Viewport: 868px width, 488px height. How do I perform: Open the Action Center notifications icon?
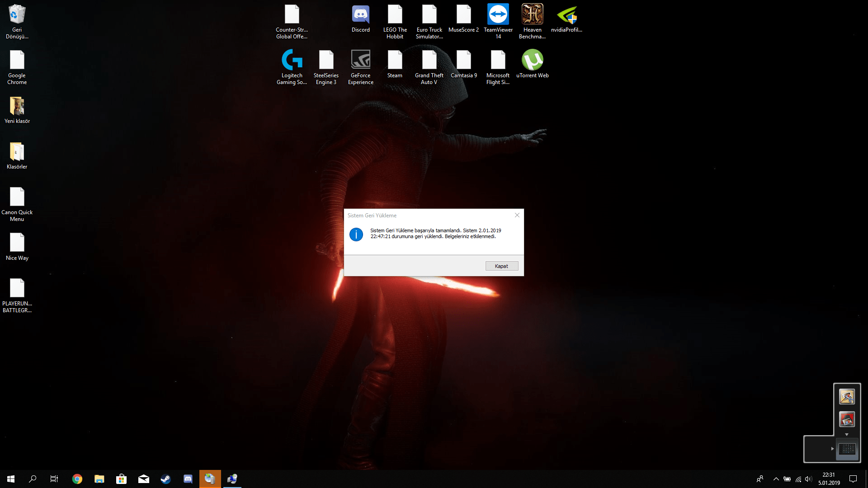(x=853, y=479)
